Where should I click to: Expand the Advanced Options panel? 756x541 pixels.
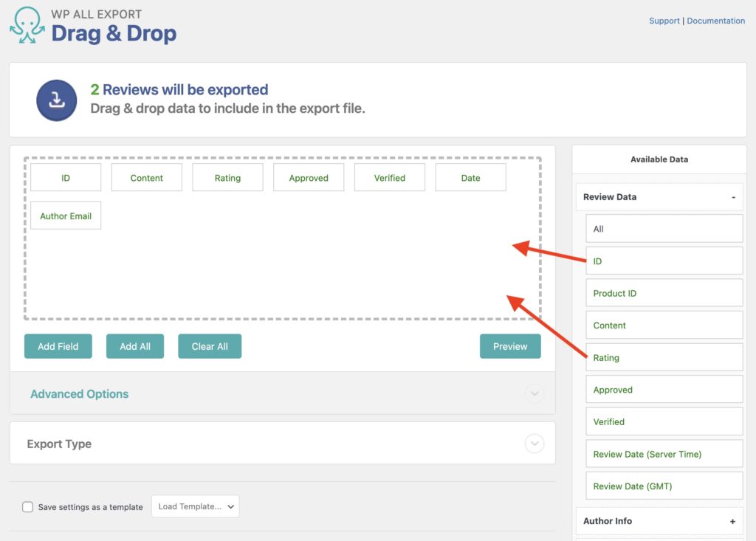[534, 394]
